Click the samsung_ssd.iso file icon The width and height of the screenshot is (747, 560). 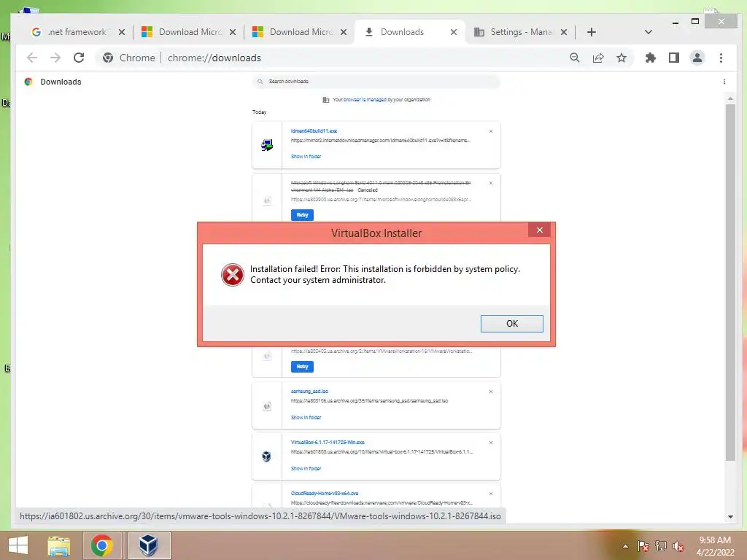tap(267, 405)
